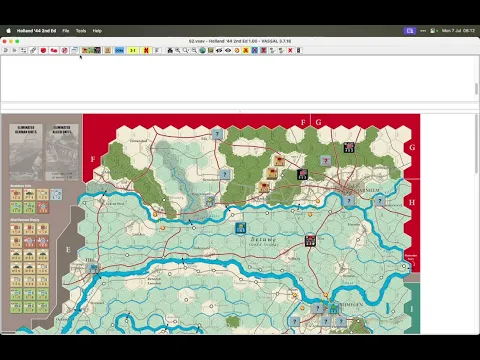Open the server connect link icon
Image resolution: width=480 pixels, height=360 pixels.
[33, 50]
